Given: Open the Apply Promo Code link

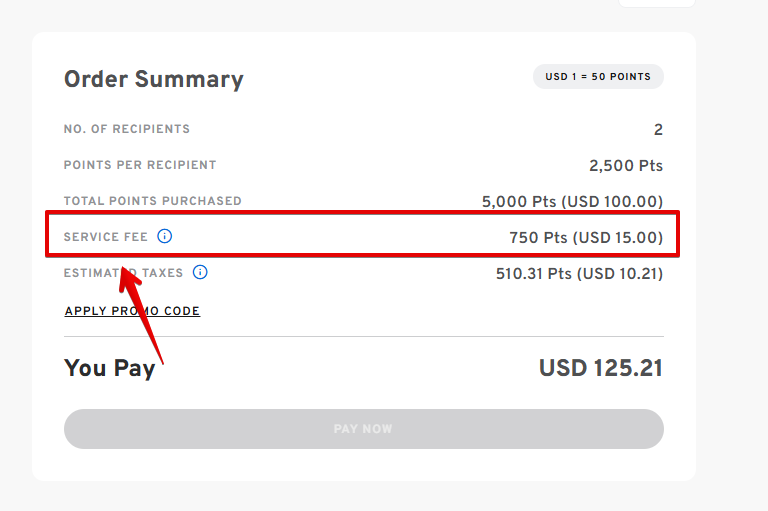Looking at the screenshot, I should (x=132, y=311).
